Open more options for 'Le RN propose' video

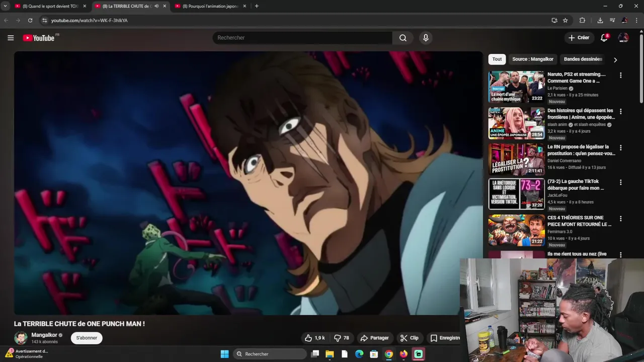(x=620, y=147)
